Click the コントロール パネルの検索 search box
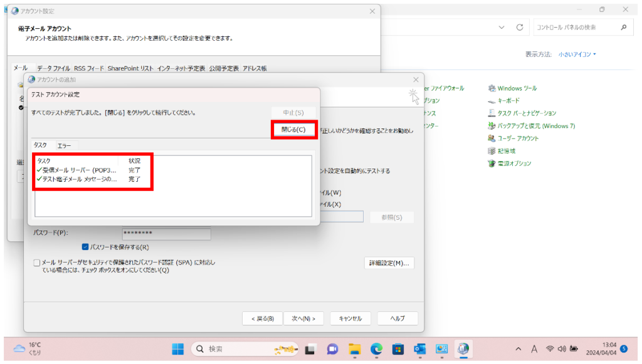The height and width of the screenshot is (364, 642). 574,28
